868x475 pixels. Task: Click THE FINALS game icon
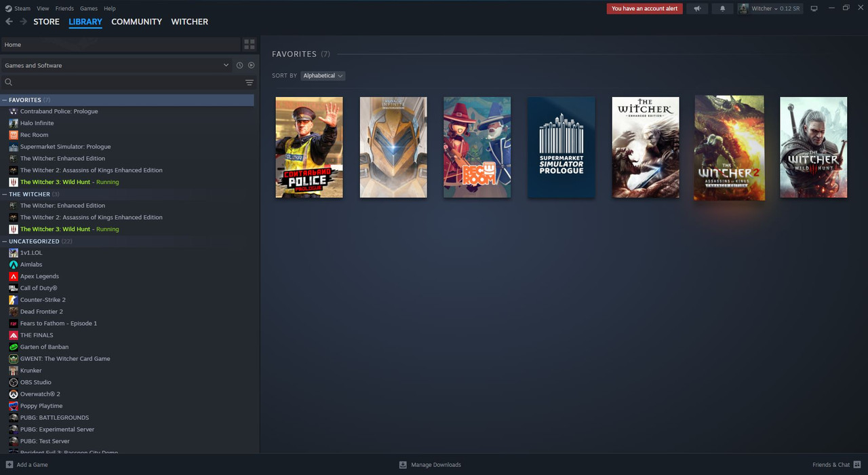(14, 335)
